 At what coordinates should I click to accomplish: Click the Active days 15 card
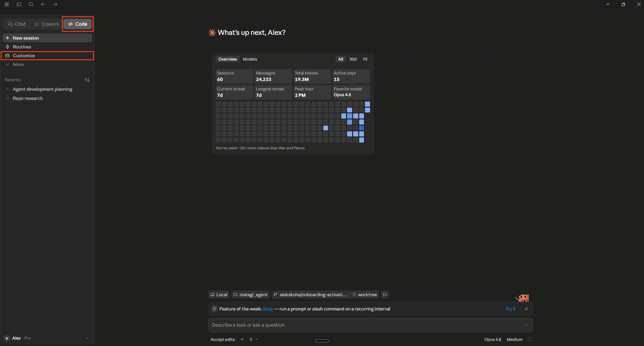351,76
